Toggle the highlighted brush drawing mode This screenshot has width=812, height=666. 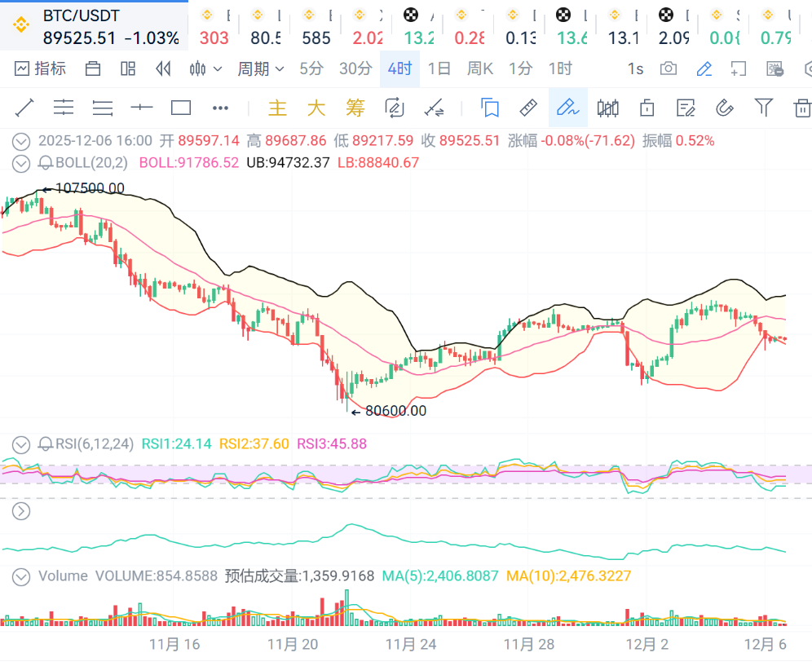point(567,108)
